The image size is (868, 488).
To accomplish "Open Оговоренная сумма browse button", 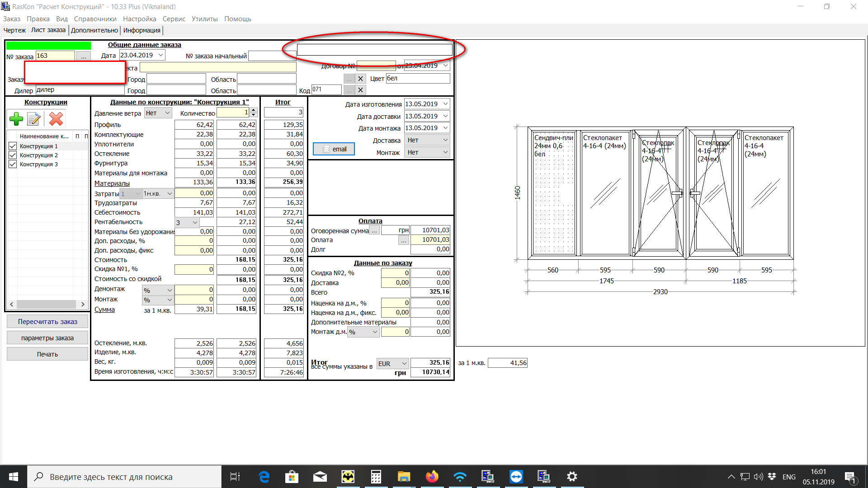I will [x=374, y=230].
